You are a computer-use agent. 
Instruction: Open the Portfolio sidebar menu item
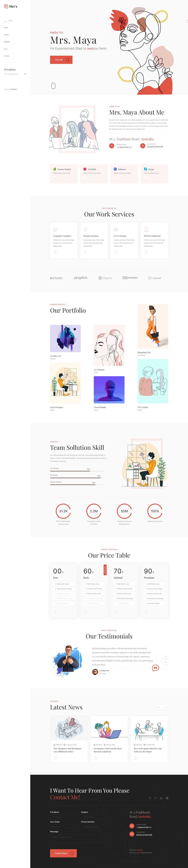pos(7,42)
